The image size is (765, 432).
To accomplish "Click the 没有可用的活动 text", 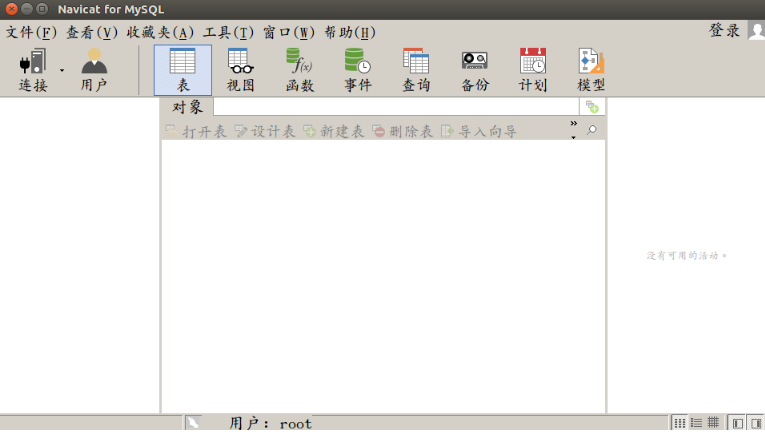I will pos(686,255).
